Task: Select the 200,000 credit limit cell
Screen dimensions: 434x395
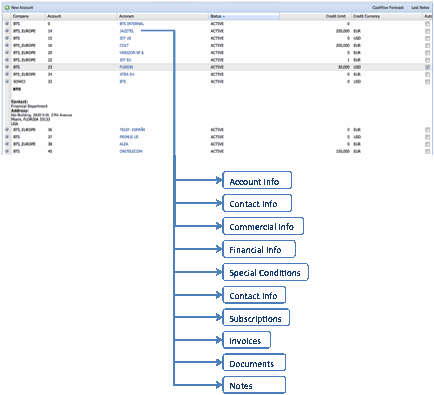Action: [343, 45]
